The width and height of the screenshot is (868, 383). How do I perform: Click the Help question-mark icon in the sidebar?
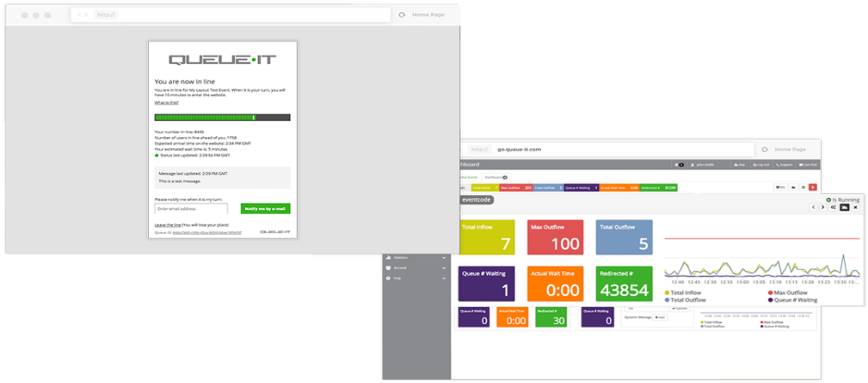[x=388, y=278]
